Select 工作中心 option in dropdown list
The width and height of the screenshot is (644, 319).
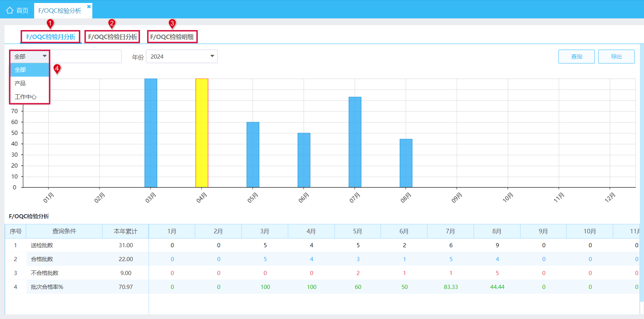pyautogui.click(x=30, y=97)
